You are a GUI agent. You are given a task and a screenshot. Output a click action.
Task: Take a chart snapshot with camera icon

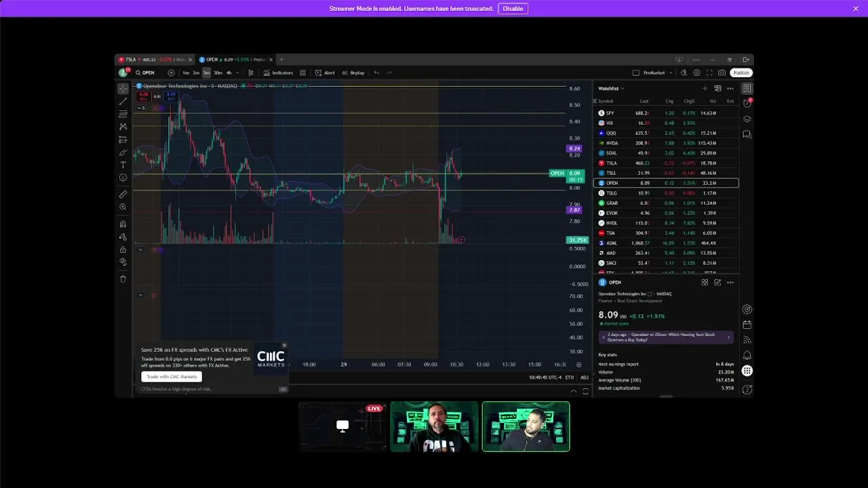coord(722,73)
